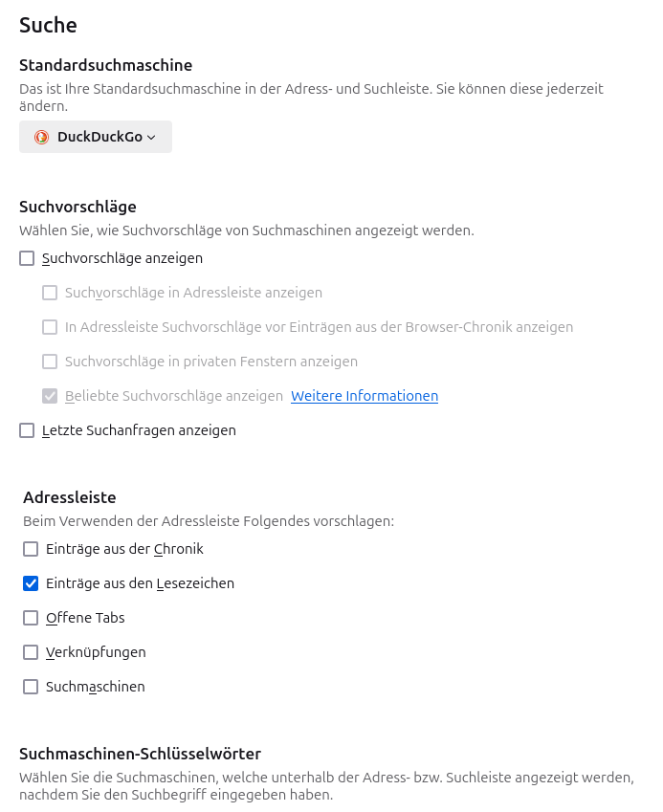Enable 'Letzte Suchanfragen anzeigen' checkbox

click(27, 430)
